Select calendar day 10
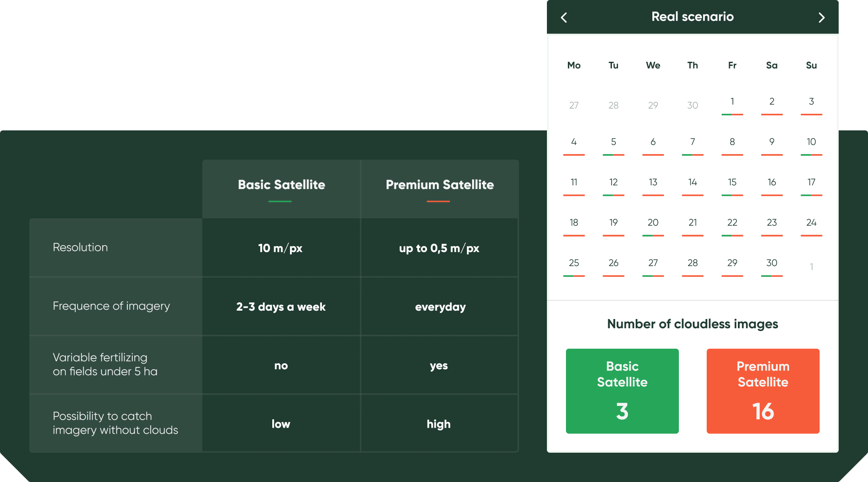 pyautogui.click(x=811, y=145)
